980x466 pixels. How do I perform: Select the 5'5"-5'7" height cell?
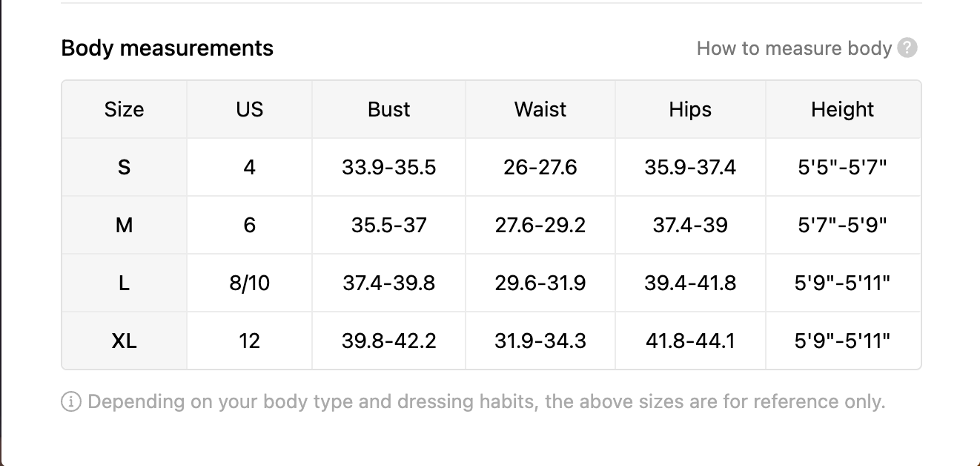pyautogui.click(x=842, y=168)
